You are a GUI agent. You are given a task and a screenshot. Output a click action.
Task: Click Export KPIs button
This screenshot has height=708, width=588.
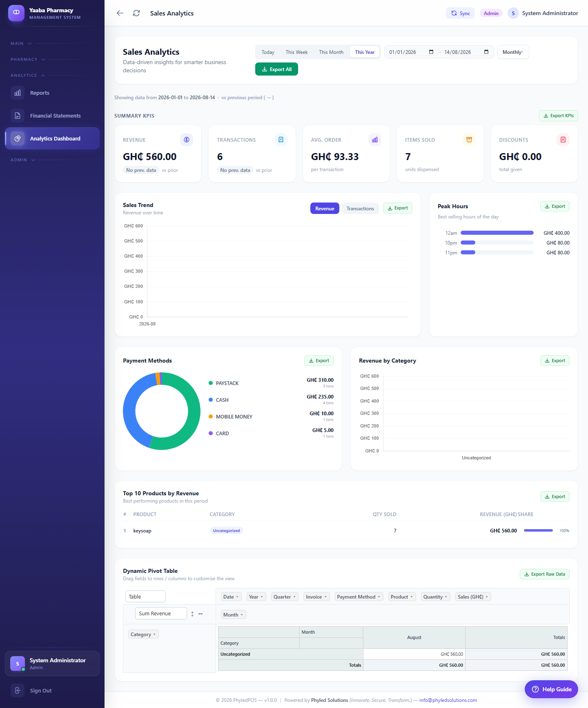tap(559, 116)
